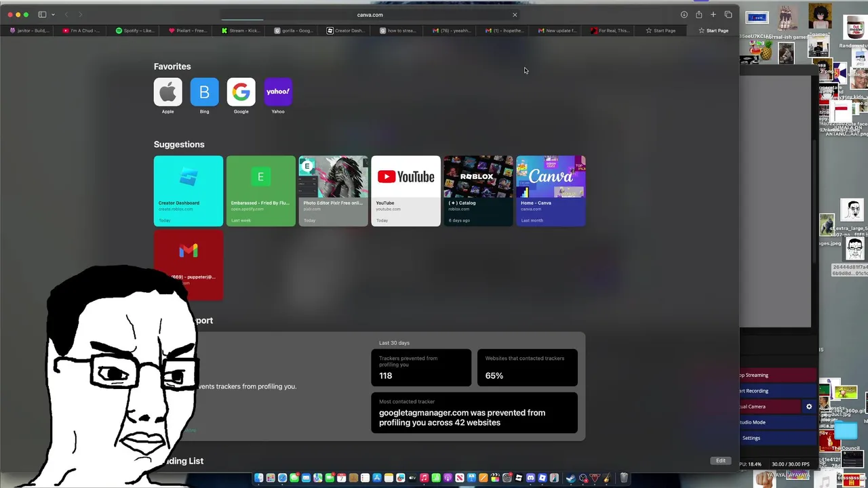The image size is (868, 488).
Task: Switch to the janitor tab
Action: (28, 30)
